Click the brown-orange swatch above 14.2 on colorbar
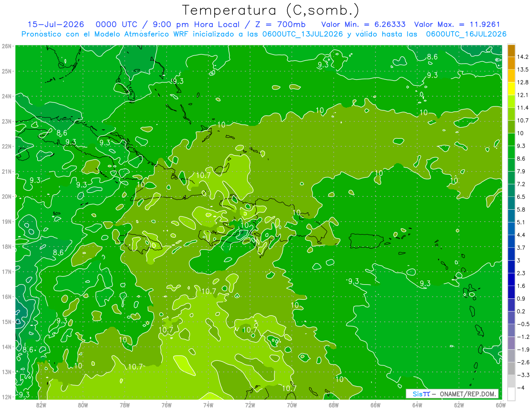 (x=511, y=51)
